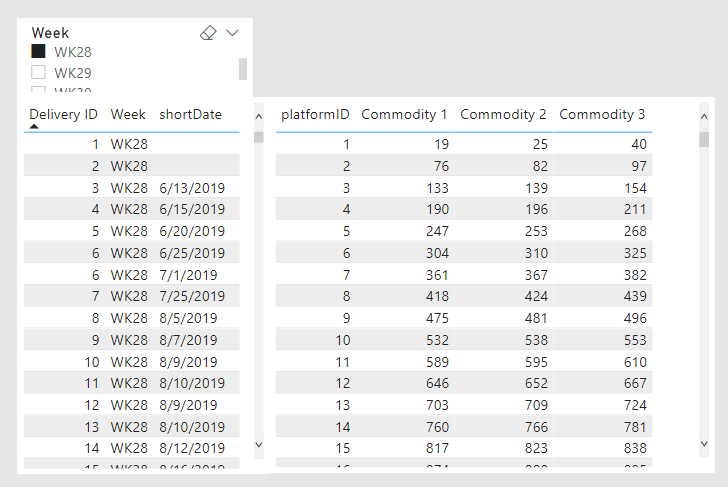The width and height of the screenshot is (728, 487).
Task: Select the 6/15/2019 date cell
Action: tap(192, 209)
